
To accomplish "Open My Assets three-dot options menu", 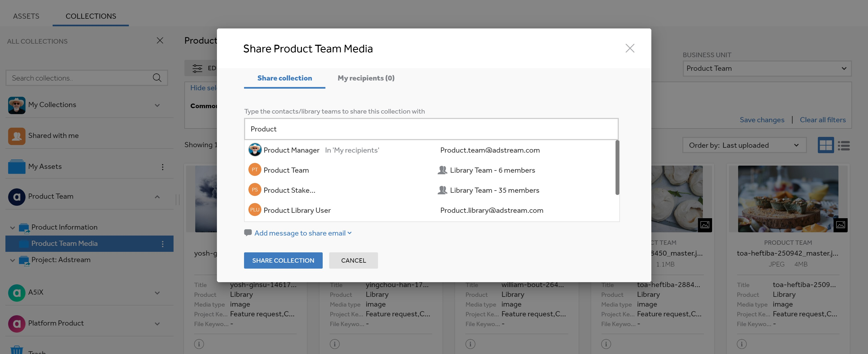I will click(162, 167).
